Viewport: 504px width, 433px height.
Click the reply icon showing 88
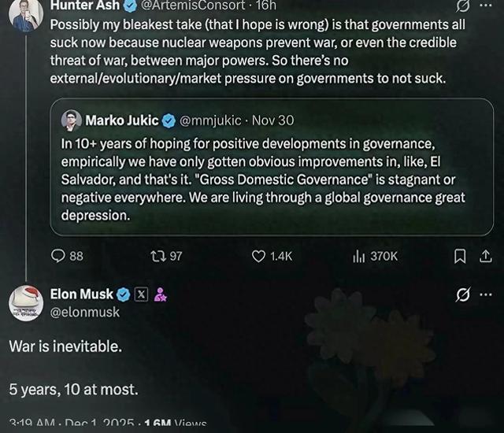coord(59,256)
